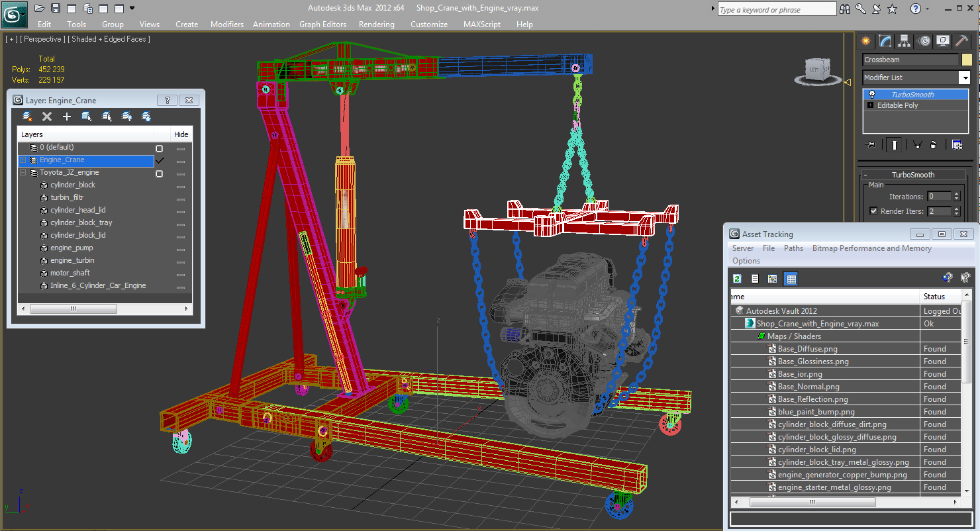Click Help question mark icon in title bar

(x=915, y=9)
